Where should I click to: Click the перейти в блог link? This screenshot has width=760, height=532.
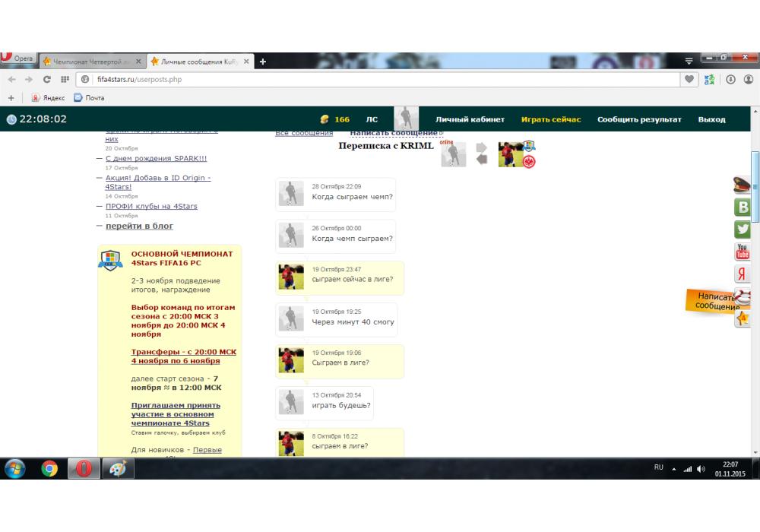[139, 226]
